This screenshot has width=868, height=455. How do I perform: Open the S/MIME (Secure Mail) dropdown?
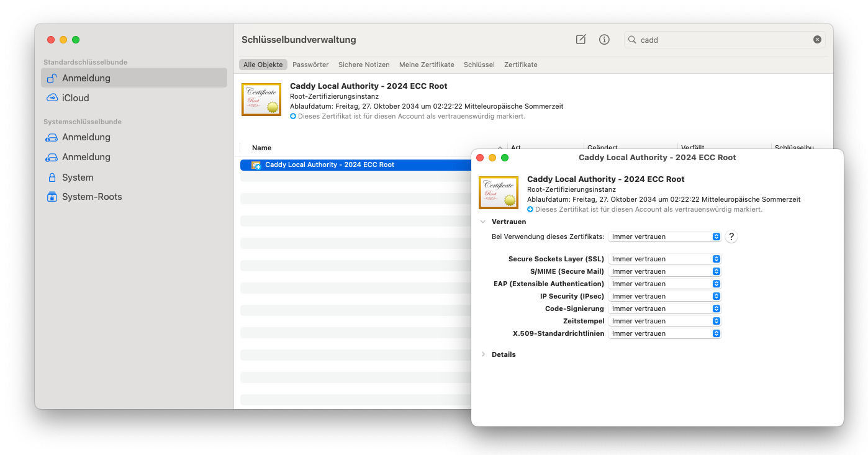point(664,271)
